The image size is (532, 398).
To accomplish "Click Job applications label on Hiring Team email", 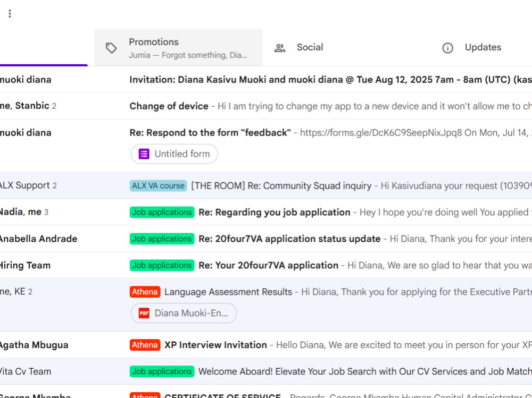I will (x=162, y=265).
